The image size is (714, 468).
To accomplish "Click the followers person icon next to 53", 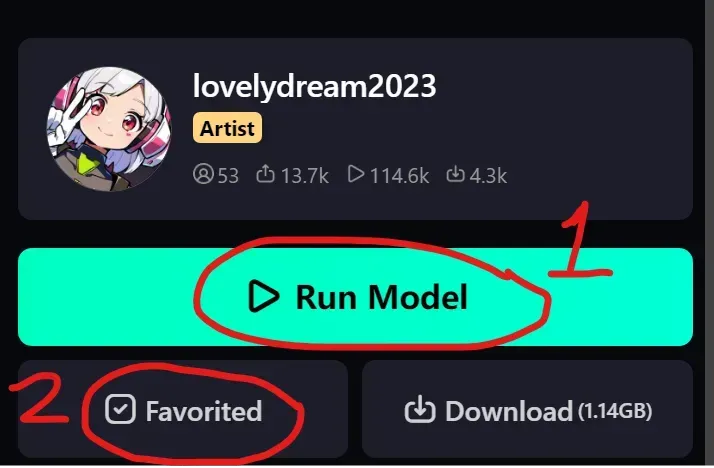I will pos(203,174).
